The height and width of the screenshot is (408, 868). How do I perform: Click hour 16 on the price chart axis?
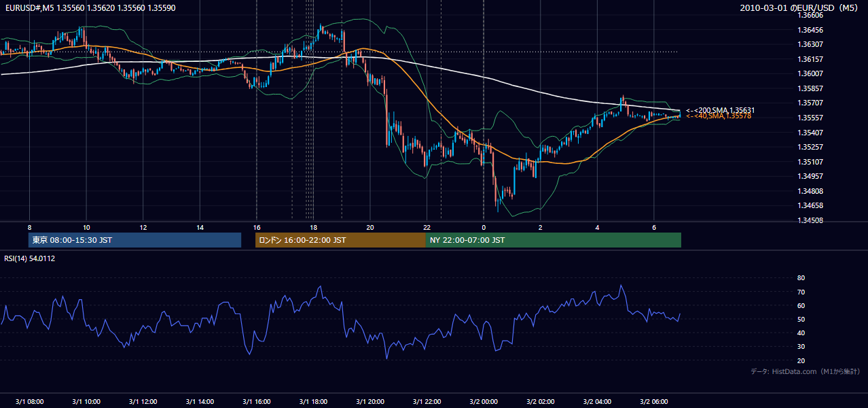(257, 227)
